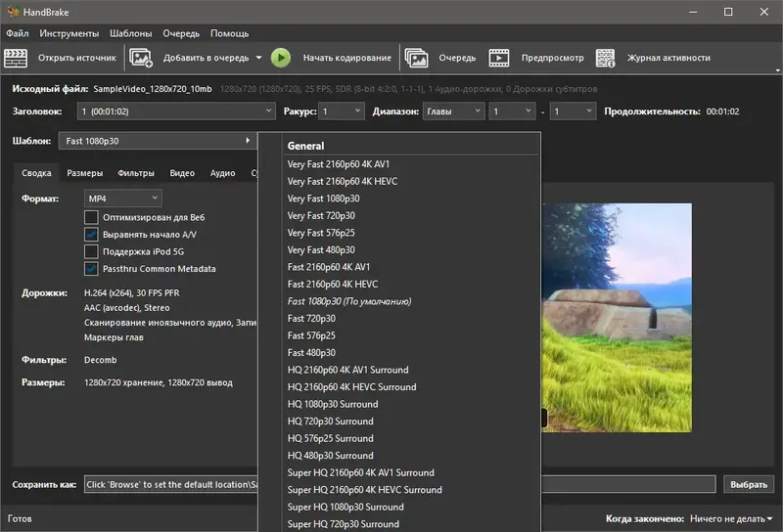Open the 'Заголовок' title dropdown
783x532 pixels.
click(x=176, y=111)
